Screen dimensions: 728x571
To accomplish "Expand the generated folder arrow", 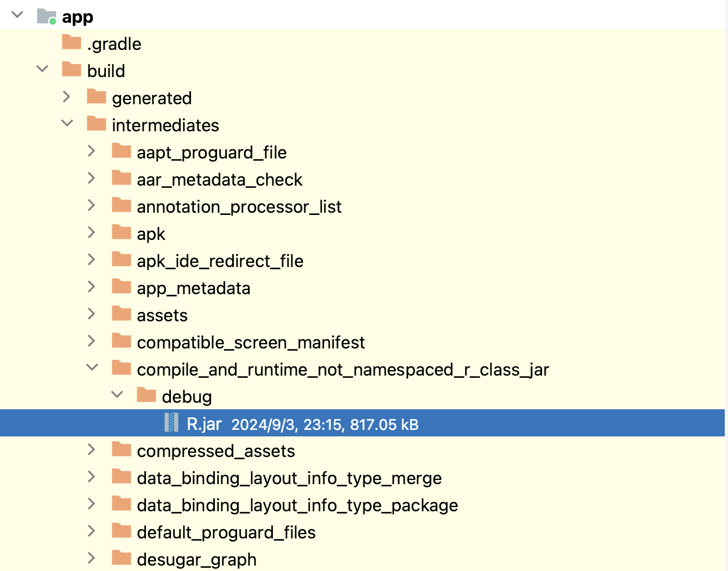I will [67, 97].
